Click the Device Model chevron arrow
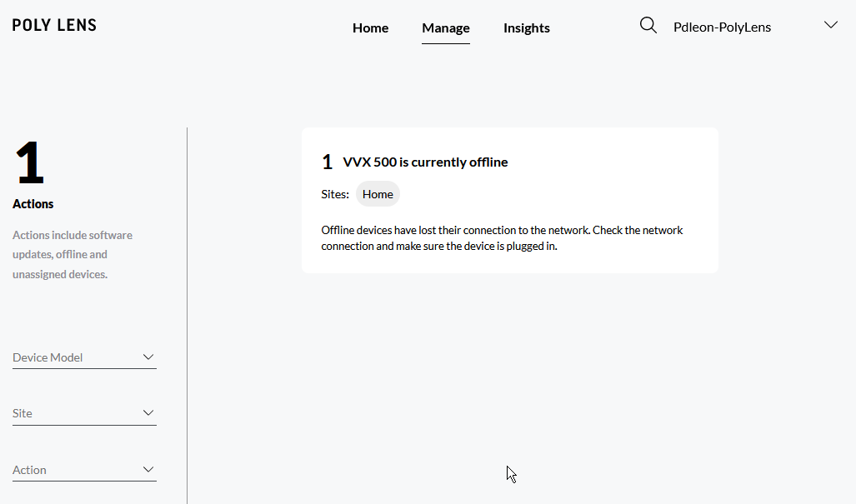Image resolution: width=856 pixels, height=504 pixels. tap(148, 357)
